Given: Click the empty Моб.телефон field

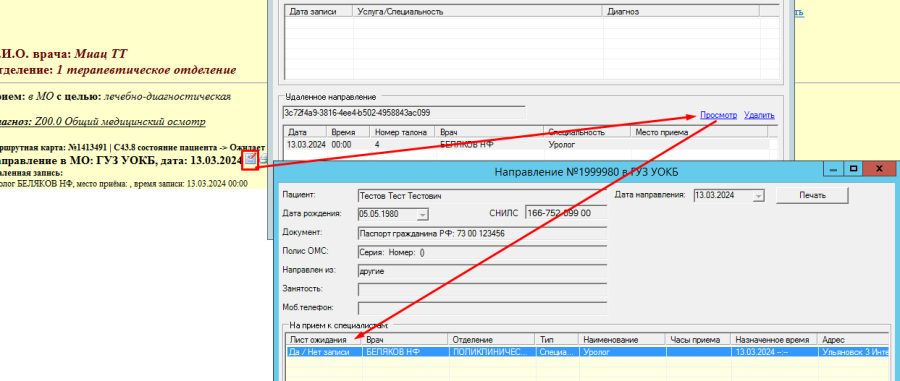Looking at the screenshot, I should (x=482, y=308).
